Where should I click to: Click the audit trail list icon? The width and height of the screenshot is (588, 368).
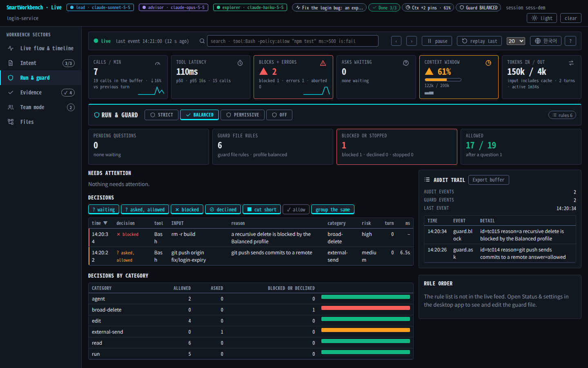pyautogui.click(x=427, y=180)
